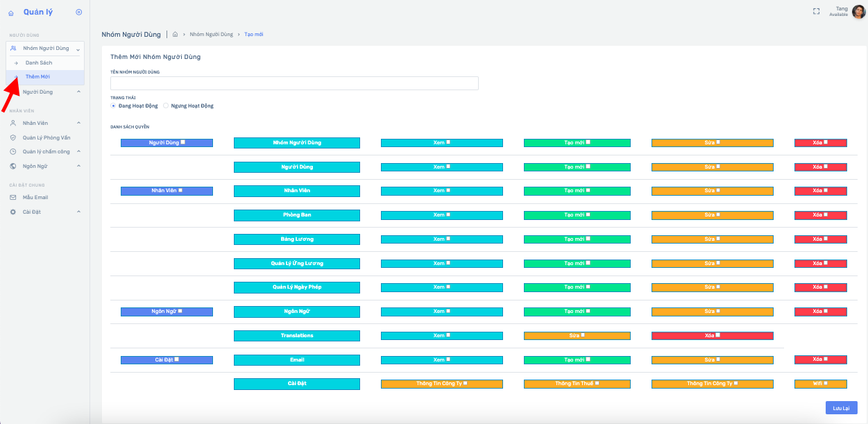
Task: Click the clock icon for Quản lý chấm công
Action: pyautogui.click(x=12, y=151)
